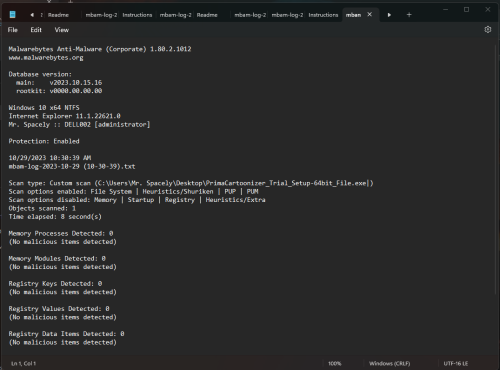500x370 pixels.
Task: Switch to mbam-log-2 tab right after the leftmost Readme
Action: point(101,15)
